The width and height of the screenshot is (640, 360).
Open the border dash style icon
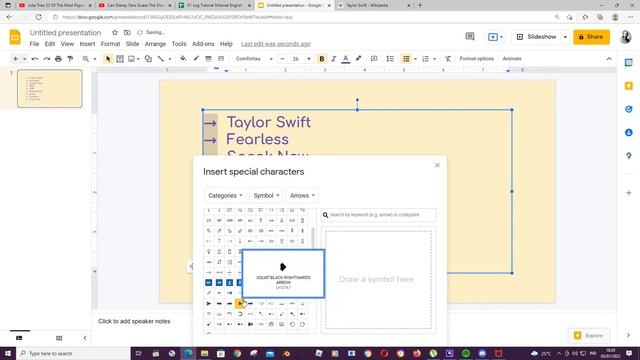(x=221, y=58)
